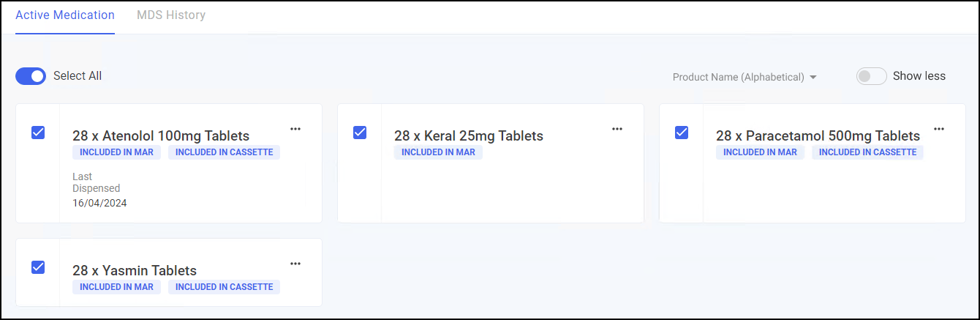This screenshot has height=320, width=980.
Task: Open the Keral 25mg card options menu
Action: (617, 129)
